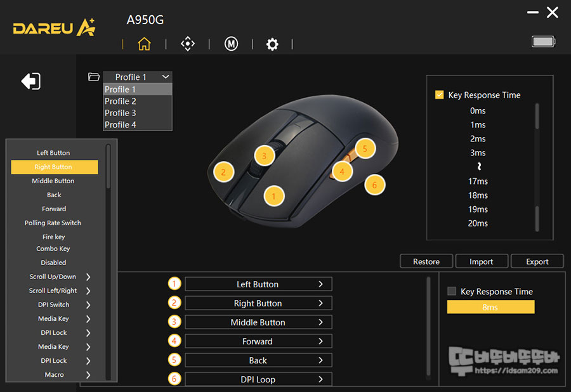Open assignment dropdown for Middle Button row
This screenshot has width=571, height=392.
[x=259, y=322]
